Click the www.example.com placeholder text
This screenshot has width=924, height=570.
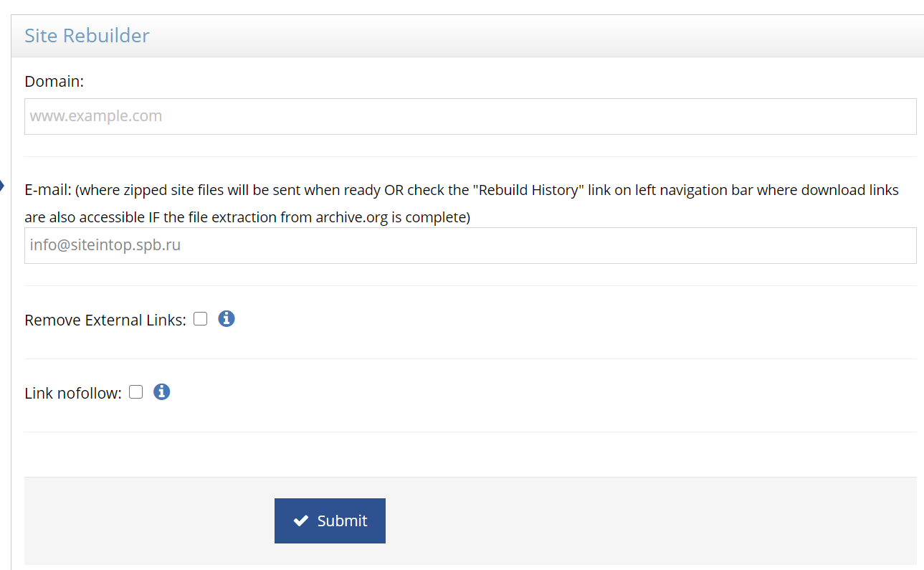coord(96,116)
